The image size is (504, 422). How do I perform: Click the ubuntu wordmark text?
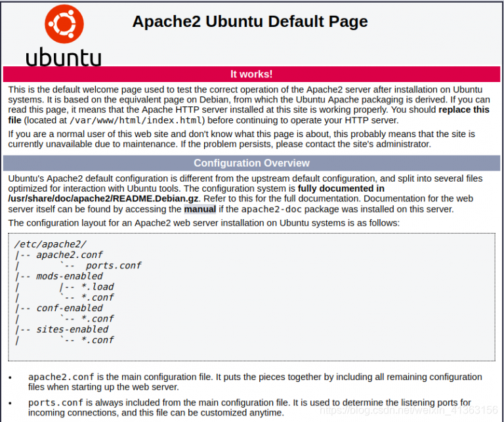[x=63, y=57]
